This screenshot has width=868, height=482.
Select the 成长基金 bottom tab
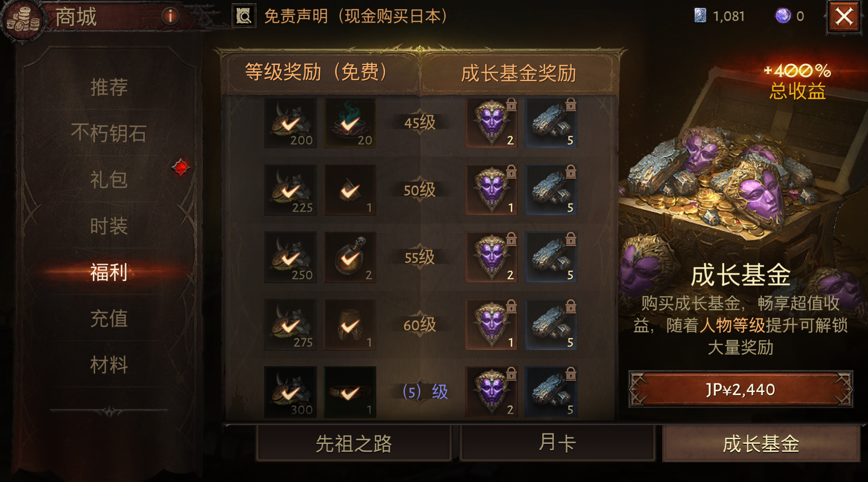pos(761,443)
